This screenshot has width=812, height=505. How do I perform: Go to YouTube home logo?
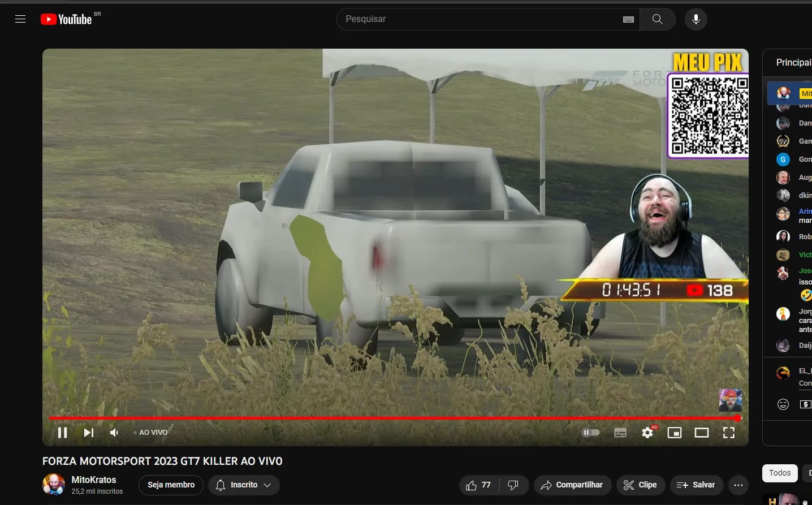(66, 19)
